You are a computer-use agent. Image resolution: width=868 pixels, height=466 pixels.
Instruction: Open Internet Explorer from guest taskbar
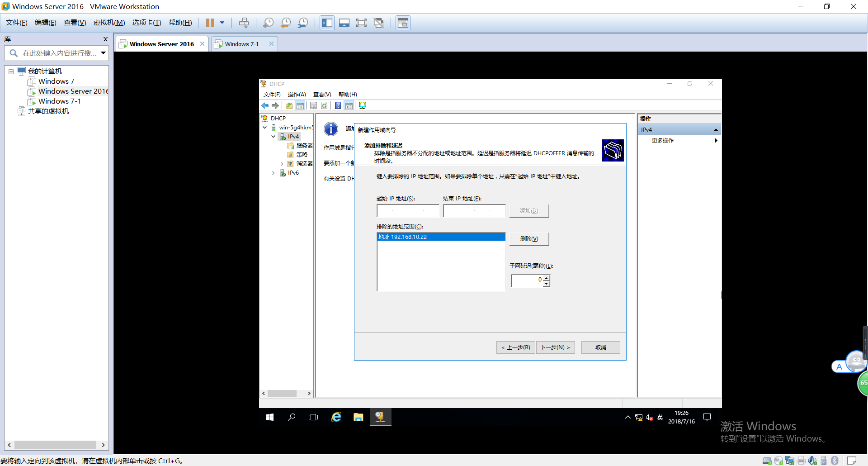pos(336,417)
